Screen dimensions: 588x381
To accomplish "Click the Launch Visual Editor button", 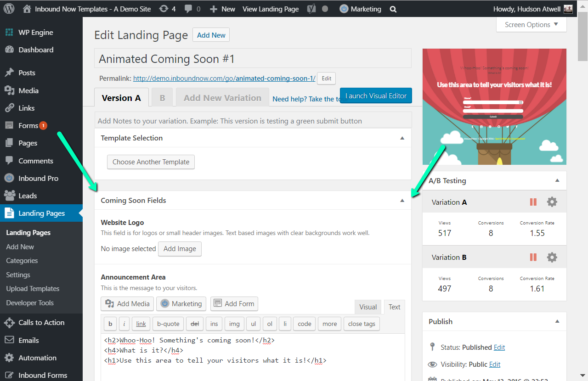I will 376,95.
